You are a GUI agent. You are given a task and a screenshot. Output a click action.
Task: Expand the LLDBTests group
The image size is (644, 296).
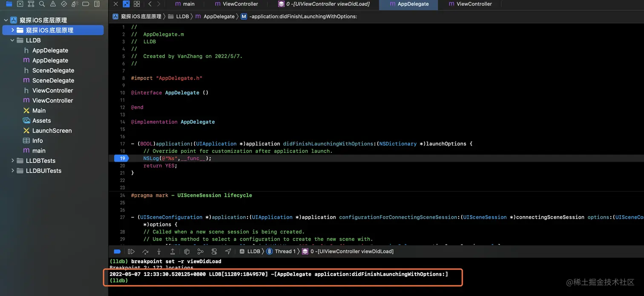pos(13,161)
